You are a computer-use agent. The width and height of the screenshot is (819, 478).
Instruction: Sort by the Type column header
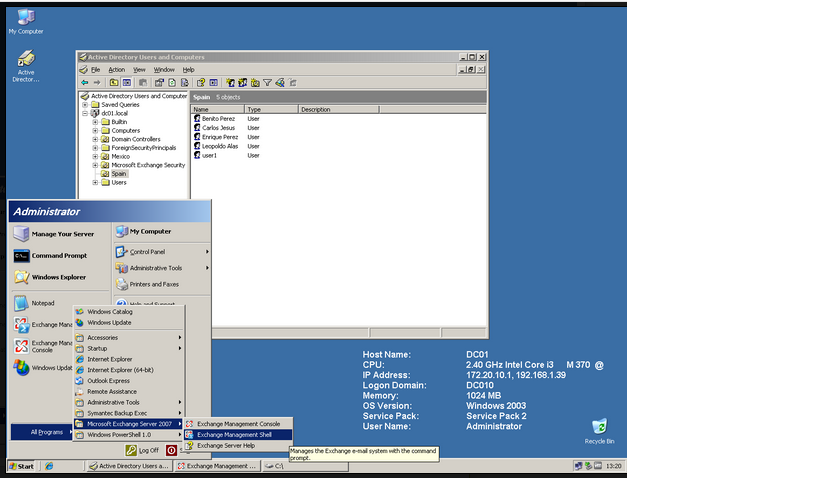(271, 109)
